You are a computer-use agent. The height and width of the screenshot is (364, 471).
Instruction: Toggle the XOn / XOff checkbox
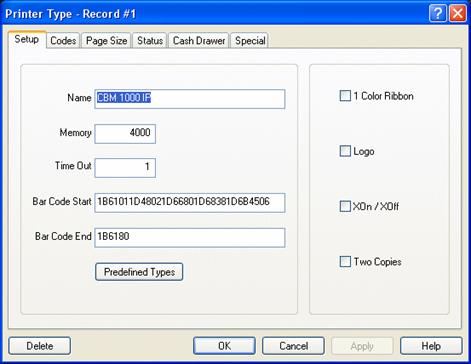coord(345,206)
